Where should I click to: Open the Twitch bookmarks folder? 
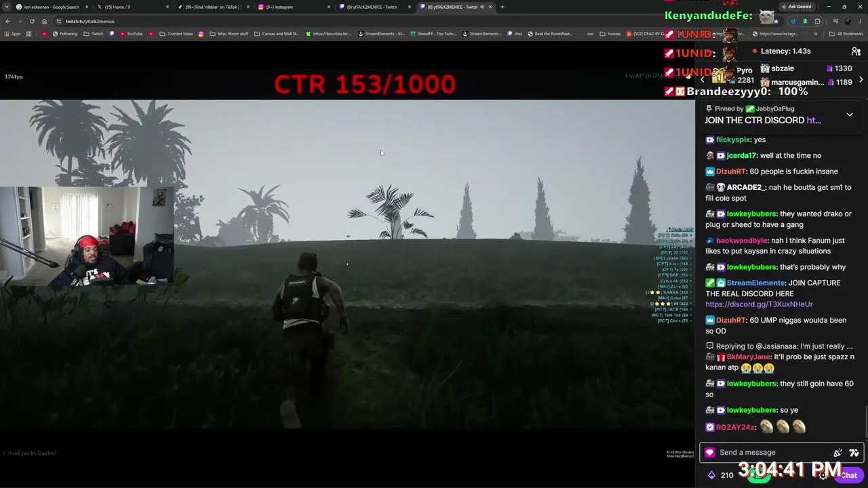[94, 34]
